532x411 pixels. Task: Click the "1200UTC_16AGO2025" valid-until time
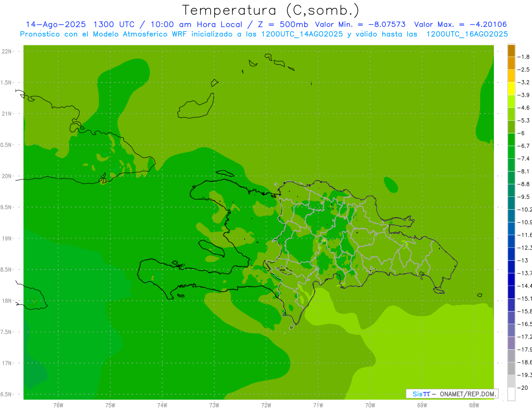point(467,34)
